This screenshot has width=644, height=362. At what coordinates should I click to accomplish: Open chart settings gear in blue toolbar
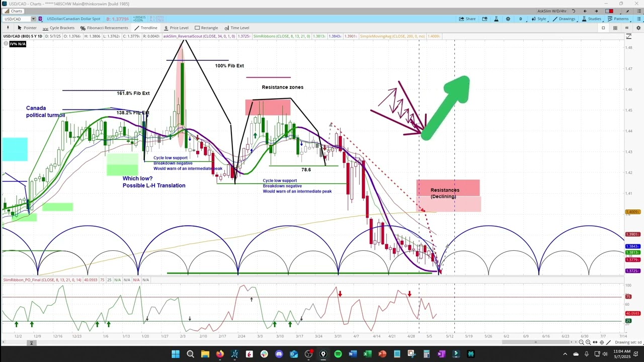click(x=508, y=19)
